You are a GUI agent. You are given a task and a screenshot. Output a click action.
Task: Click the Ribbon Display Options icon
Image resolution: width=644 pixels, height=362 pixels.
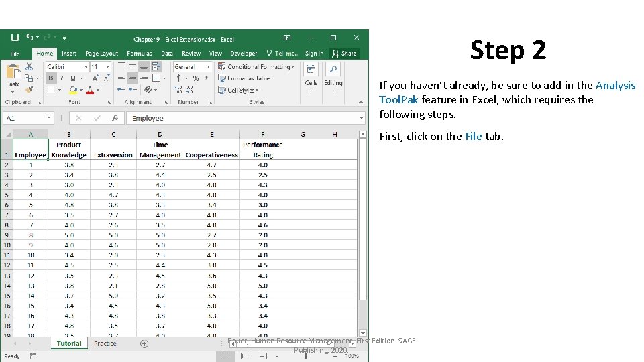(x=287, y=38)
